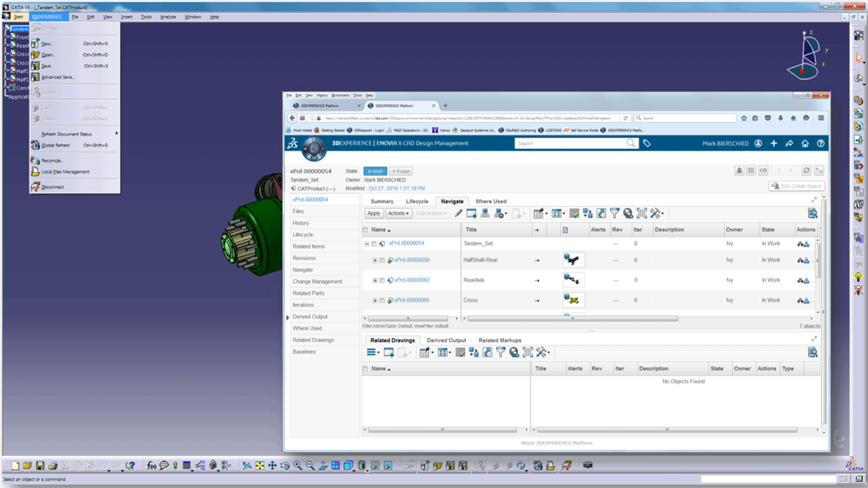This screenshot has height=488, width=868.
Task: Expand the xPrd-00000065 Cross node
Action: [375, 300]
